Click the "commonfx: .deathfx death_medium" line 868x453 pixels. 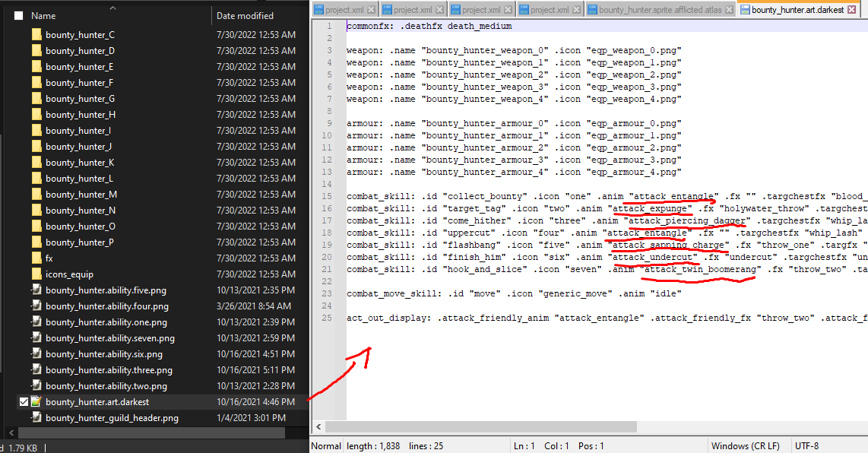click(429, 26)
